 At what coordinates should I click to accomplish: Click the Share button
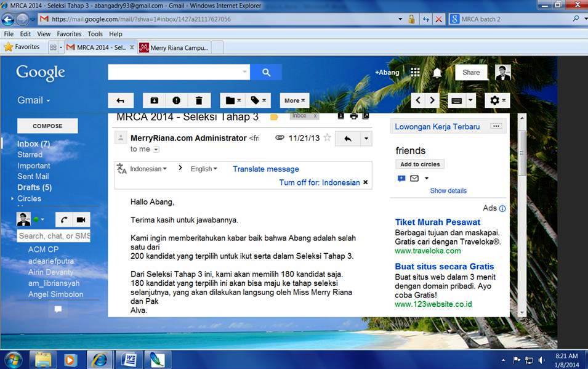coord(471,73)
